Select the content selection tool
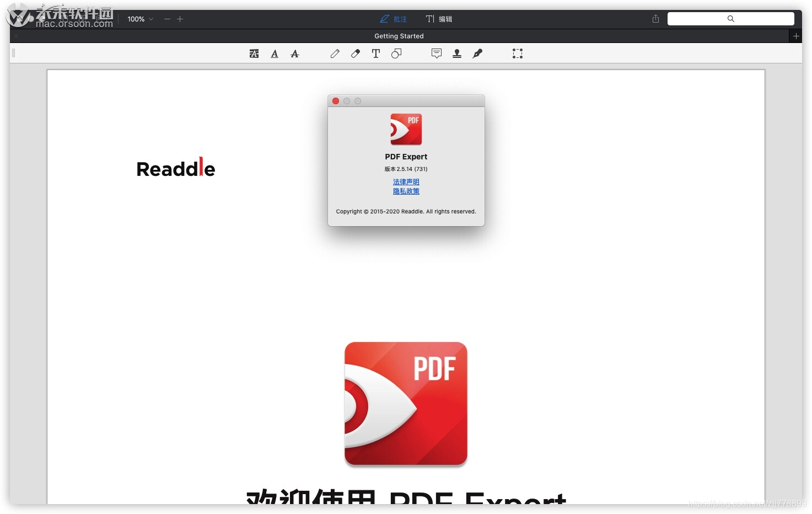This screenshot has height=514, width=812. (518, 53)
